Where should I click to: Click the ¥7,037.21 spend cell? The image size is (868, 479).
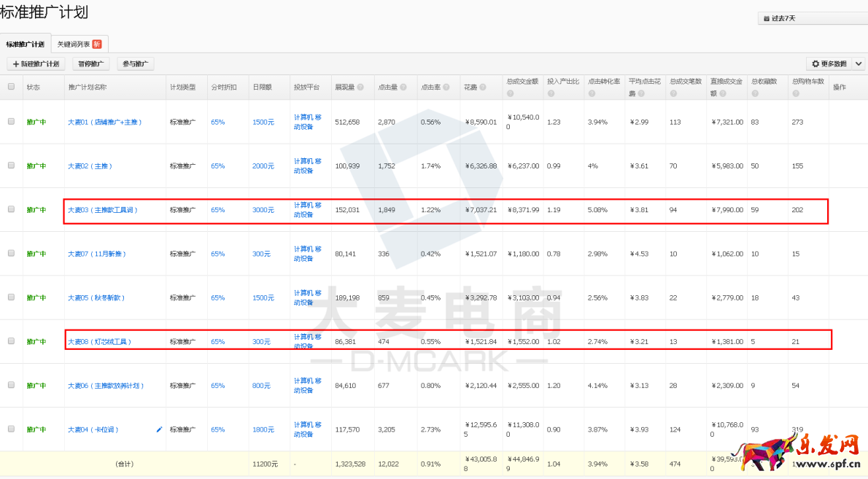tap(481, 210)
